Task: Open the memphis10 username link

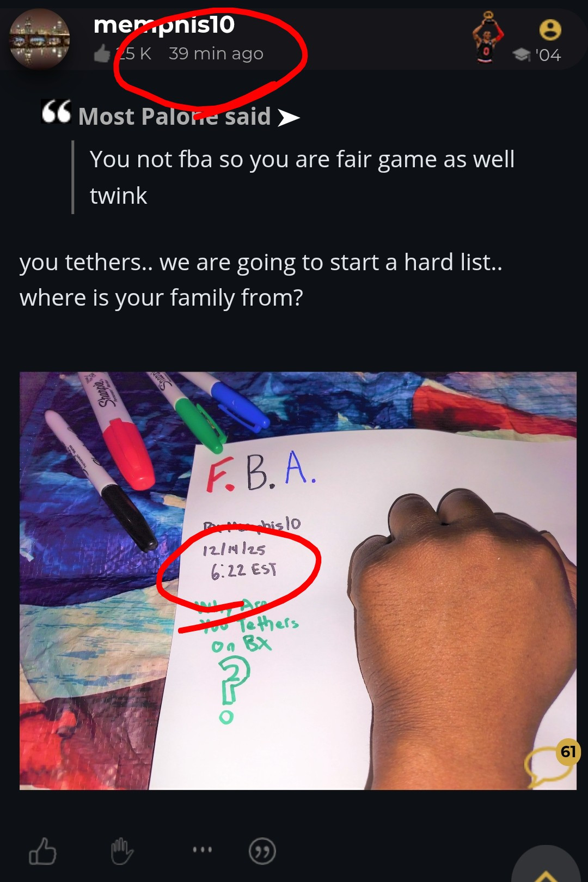Action: tap(164, 25)
